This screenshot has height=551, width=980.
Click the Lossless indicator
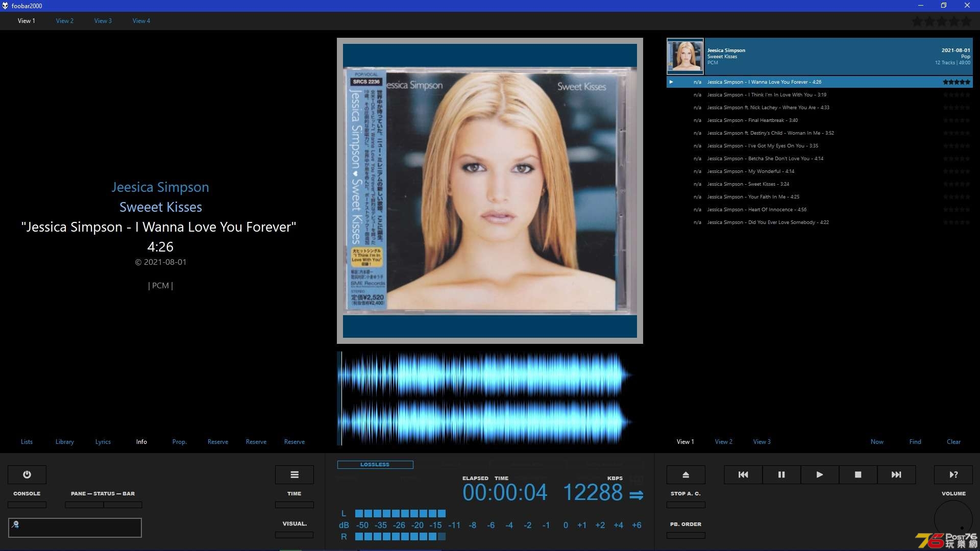tap(375, 465)
